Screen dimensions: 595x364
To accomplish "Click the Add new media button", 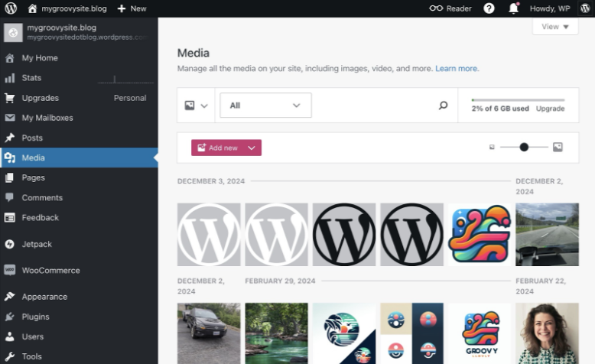I will click(x=216, y=148).
